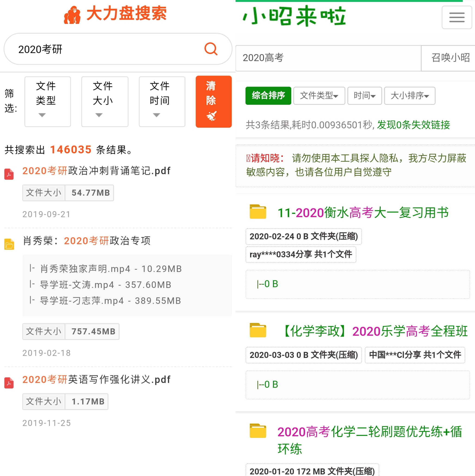The width and height of the screenshot is (475, 476).
Task: Expand the 文件大小 filter dropdown
Action: (104, 101)
